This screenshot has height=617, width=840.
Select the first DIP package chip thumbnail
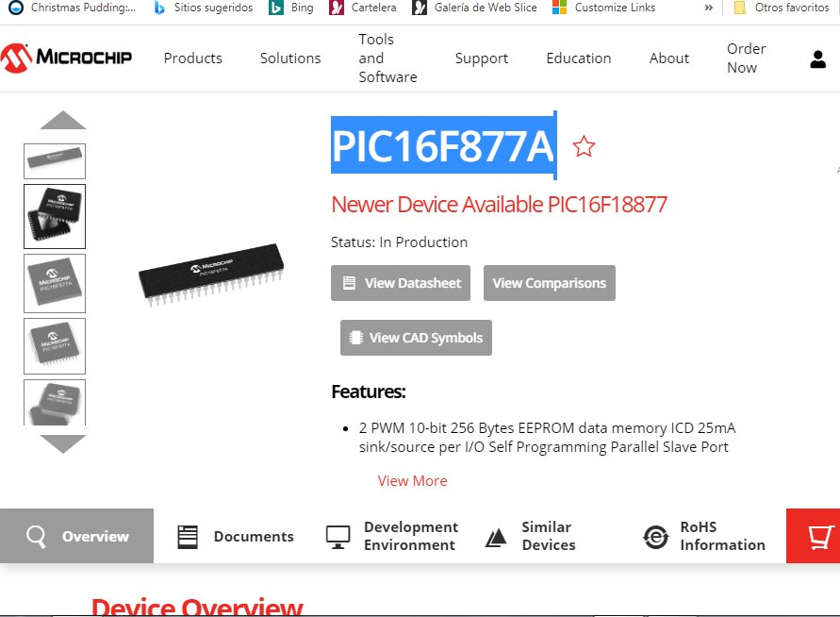(x=55, y=160)
